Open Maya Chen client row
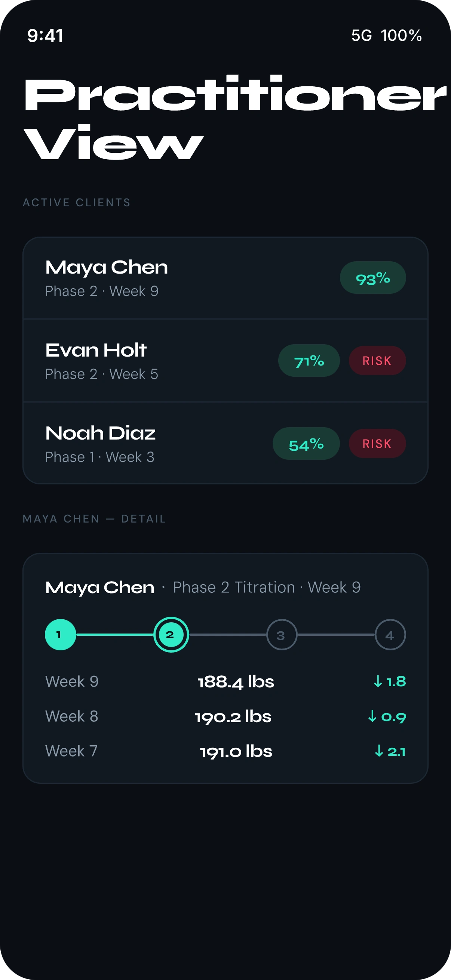The image size is (451, 980). 152,278
